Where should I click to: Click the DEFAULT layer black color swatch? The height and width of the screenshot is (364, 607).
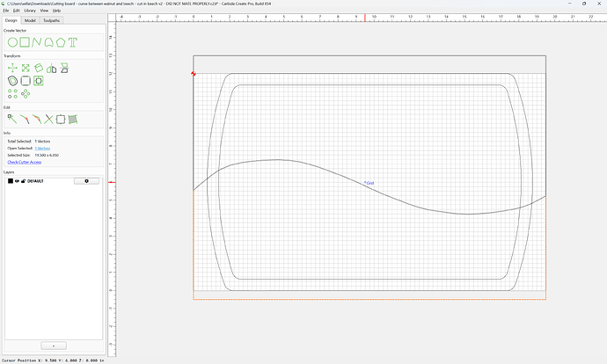point(11,181)
